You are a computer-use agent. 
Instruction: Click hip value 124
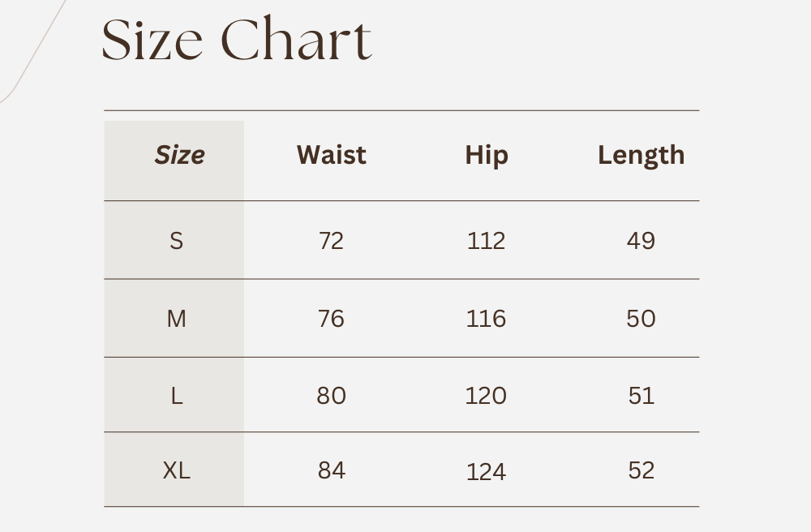[486, 472]
